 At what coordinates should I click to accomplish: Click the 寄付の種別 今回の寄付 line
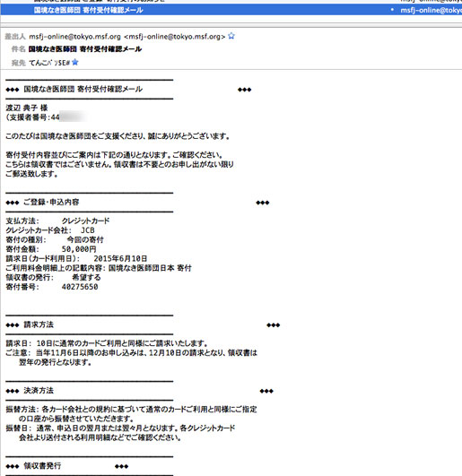55,240
